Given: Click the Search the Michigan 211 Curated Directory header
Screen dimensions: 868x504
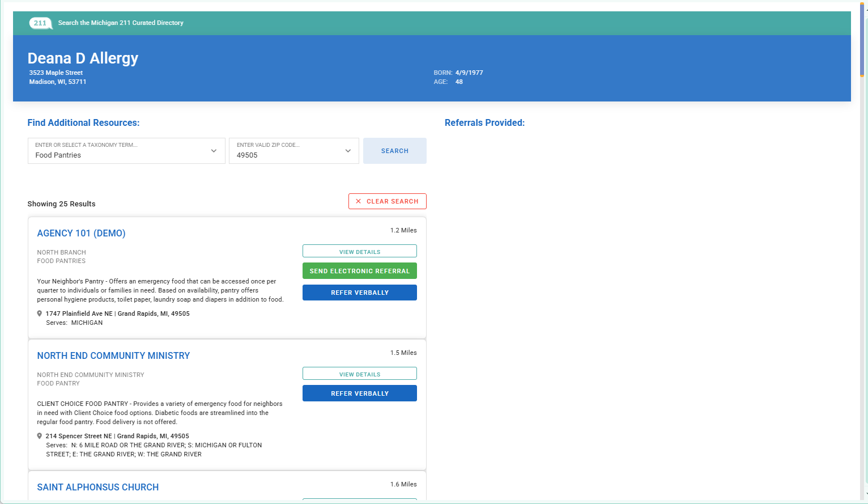Looking at the screenshot, I should pos(121,23).
